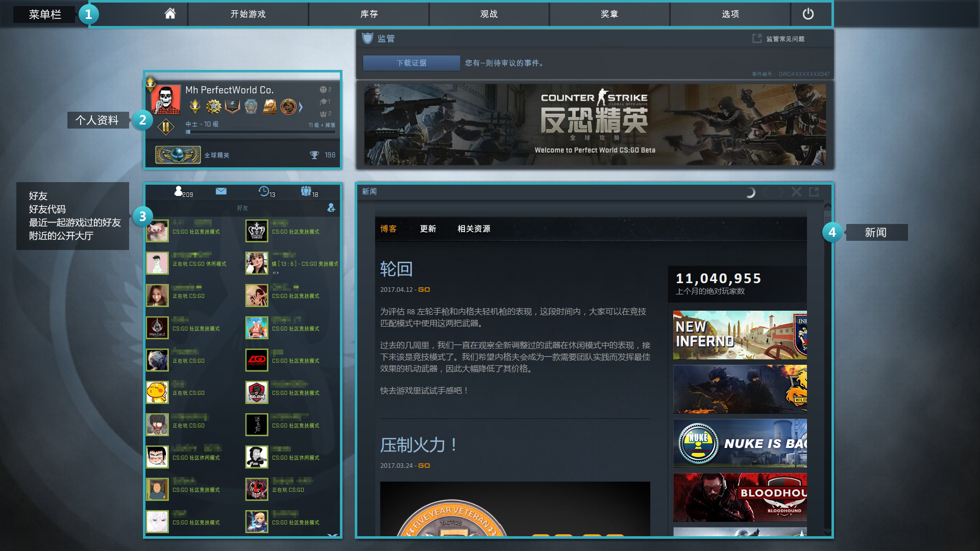This screenshot has height=551, width=980.
Task: Click the XP rank progress bar
Action: click(x=260, y=132)
